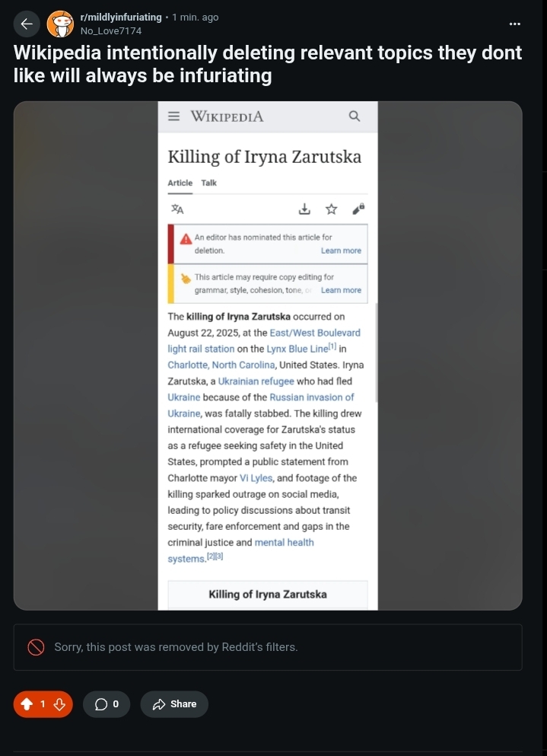Tap the Wikipedia search magnifier icon
This screenshot has width=547, height=756.
pyautogui.click(x=354, y=116)
